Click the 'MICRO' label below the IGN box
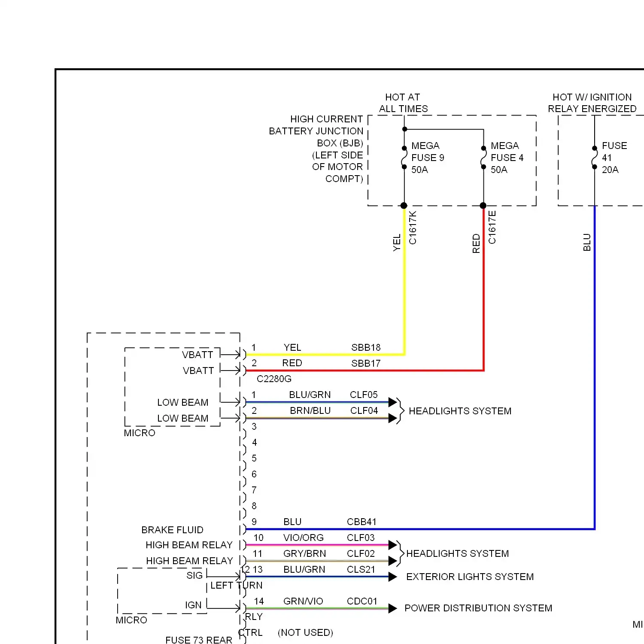The height and width of the screenshot is (644, 644). click(131, 620)
